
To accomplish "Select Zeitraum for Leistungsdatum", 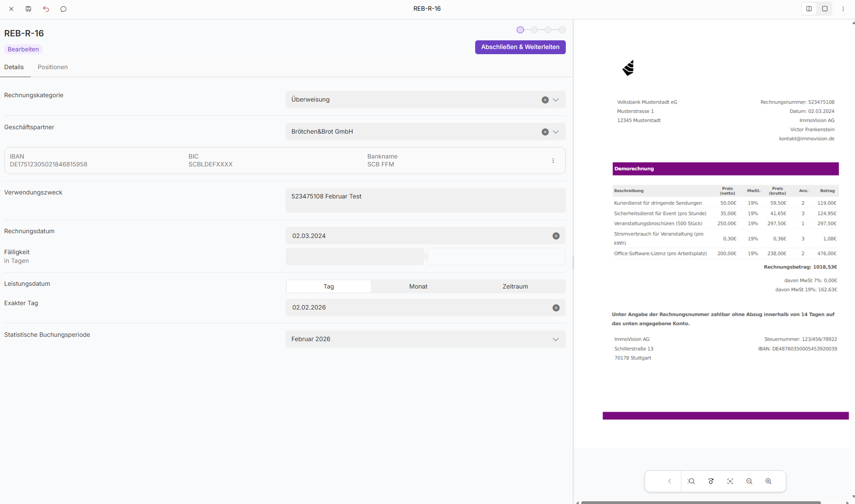I will coord(515,286).
